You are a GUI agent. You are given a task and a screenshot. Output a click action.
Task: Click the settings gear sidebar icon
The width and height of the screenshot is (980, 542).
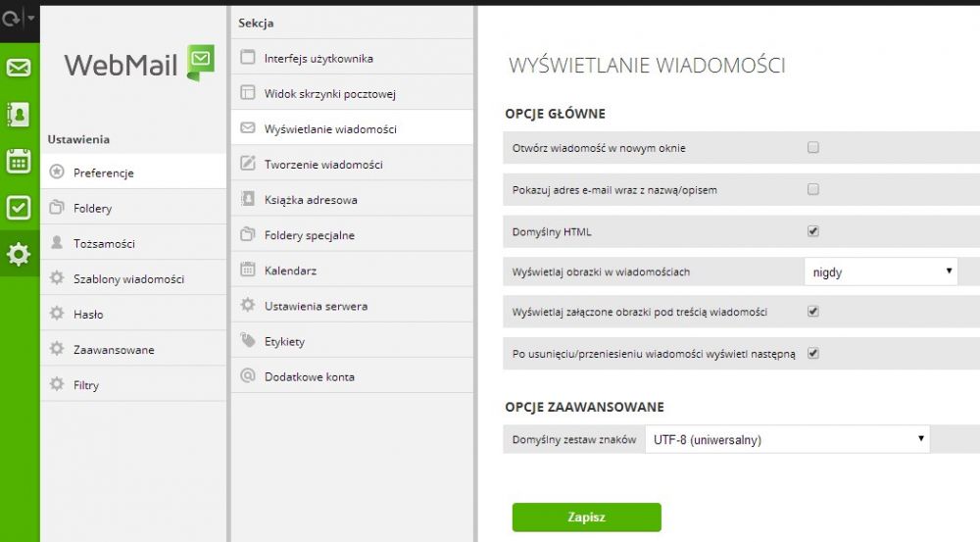pos(19,254)
